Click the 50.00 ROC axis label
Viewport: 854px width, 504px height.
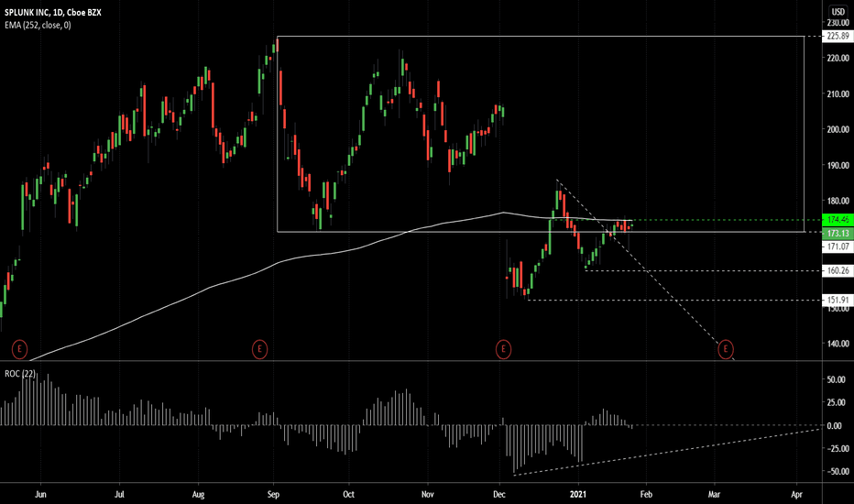click(837, 379)
